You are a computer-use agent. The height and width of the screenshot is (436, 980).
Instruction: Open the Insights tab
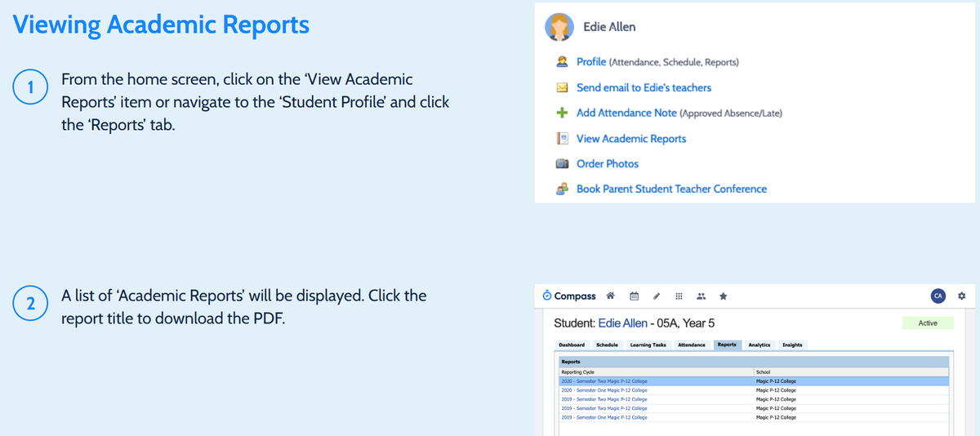point(792,345)
